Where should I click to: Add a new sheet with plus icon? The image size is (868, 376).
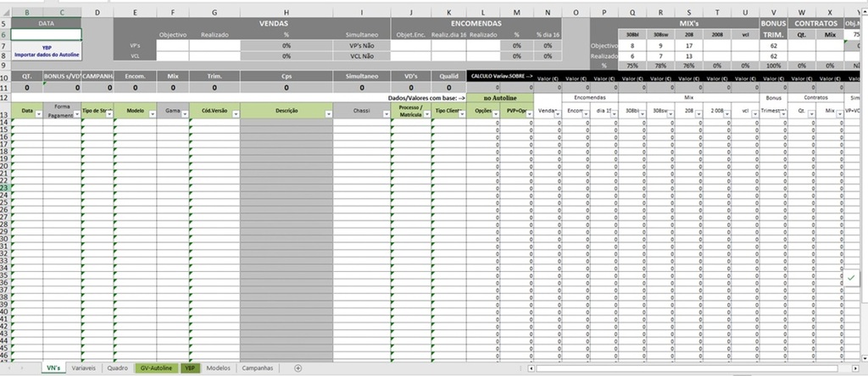point(298,368)
